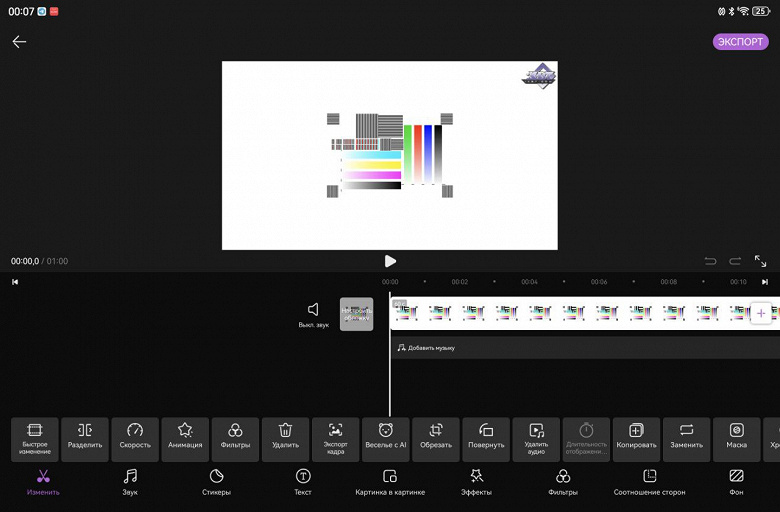Select Обрезать crop tool
The height and width of the screenshot is (512, 780).
coord(436,439)
